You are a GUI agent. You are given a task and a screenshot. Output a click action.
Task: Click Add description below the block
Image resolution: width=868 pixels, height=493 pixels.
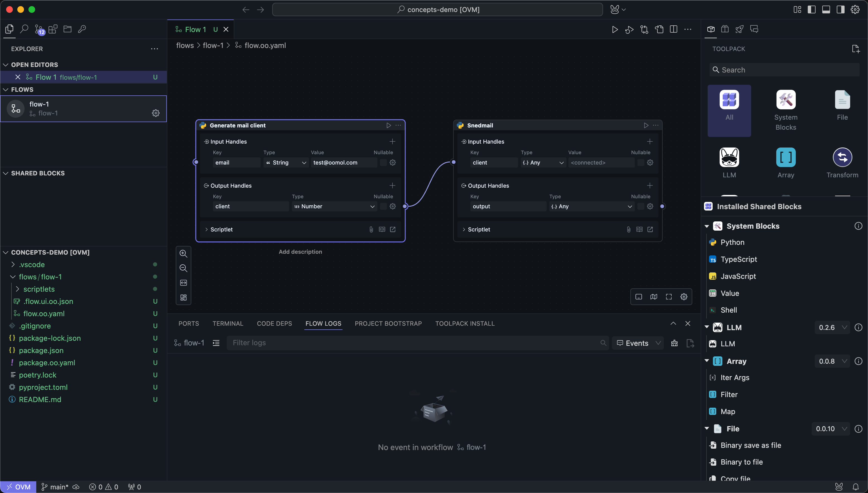tap(300, 252)
